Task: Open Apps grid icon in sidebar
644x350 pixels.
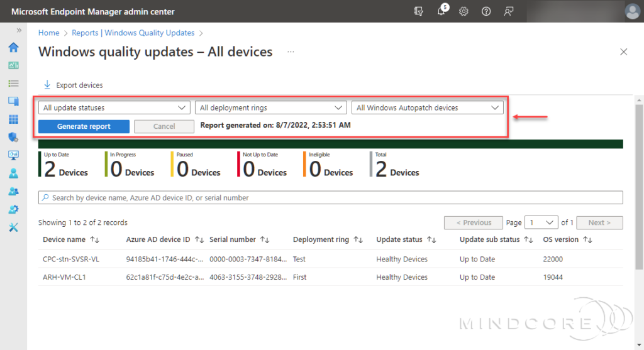Action: 14,119
